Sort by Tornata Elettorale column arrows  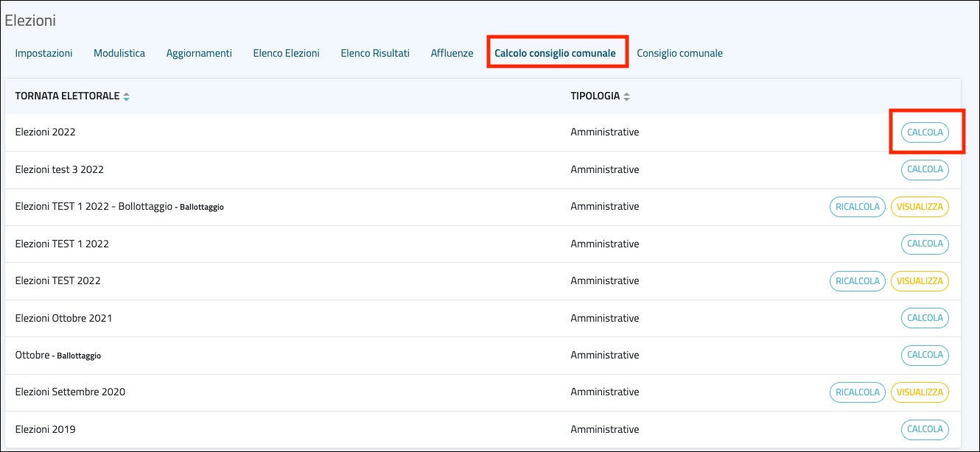pyautogui.click(x=126, y=96)
